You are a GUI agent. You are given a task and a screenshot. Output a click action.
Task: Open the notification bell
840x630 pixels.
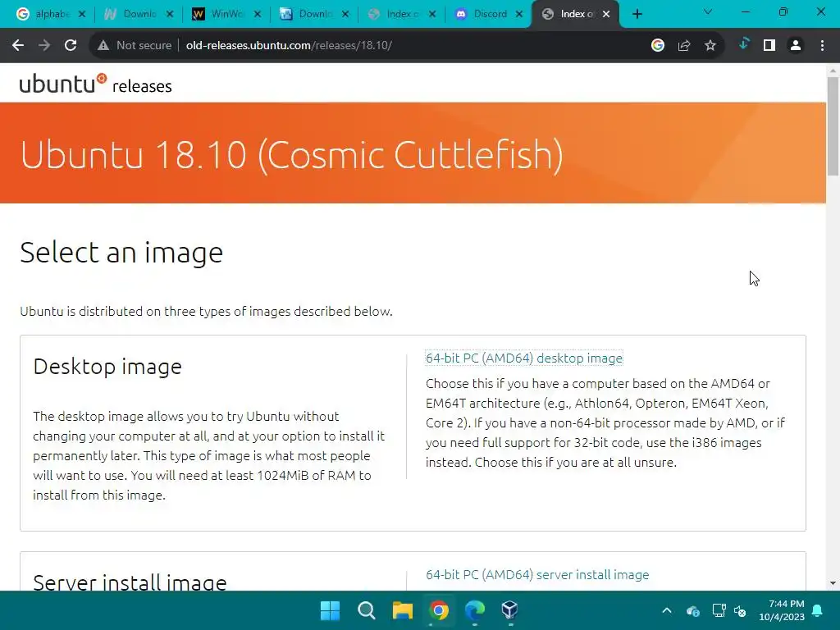[x=818, y=610]
